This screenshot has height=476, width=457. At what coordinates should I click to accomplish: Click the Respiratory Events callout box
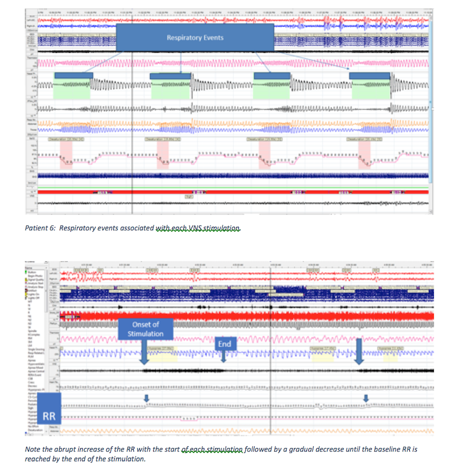(x=195, y=37)
